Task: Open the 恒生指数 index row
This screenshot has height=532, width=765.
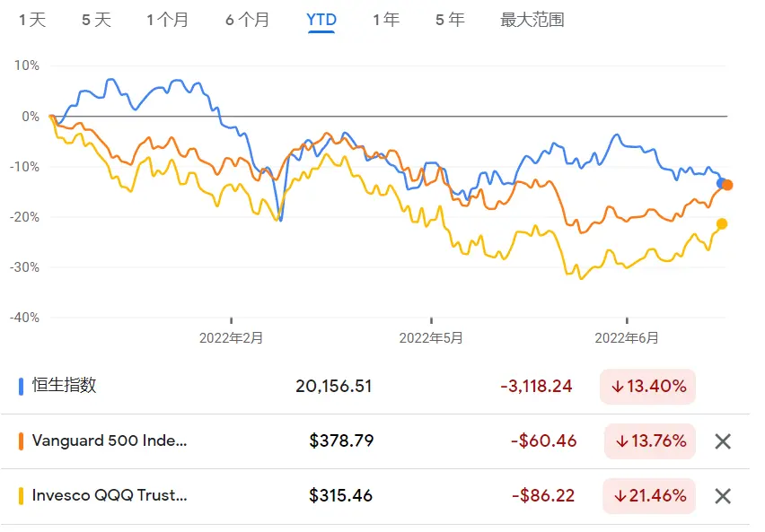Action: (x=375, y=386)
